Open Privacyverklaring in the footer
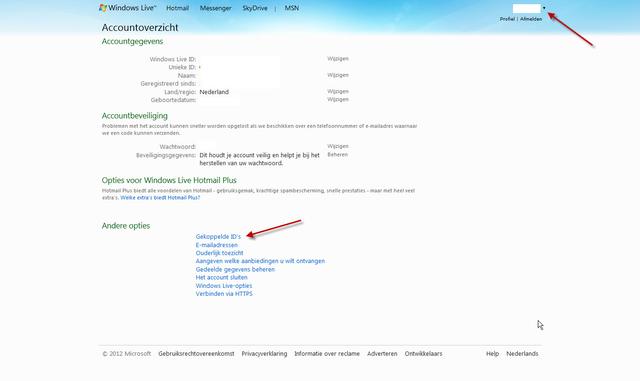This screenshot has height=381, width=640. 264,354
